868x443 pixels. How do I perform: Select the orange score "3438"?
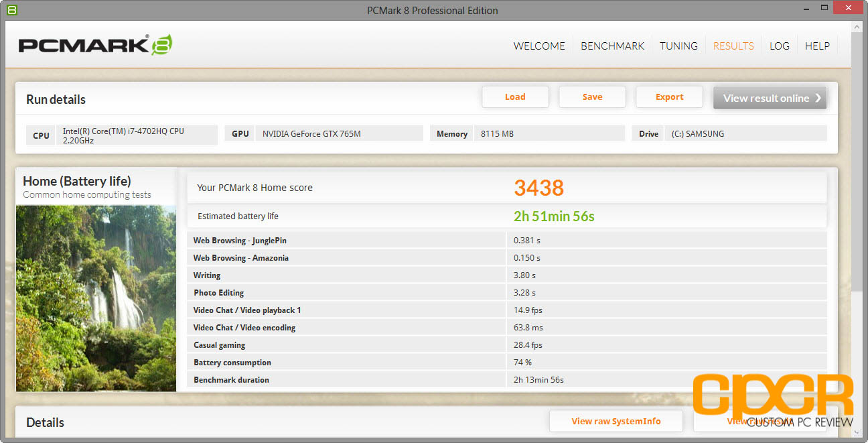point(539,188)
